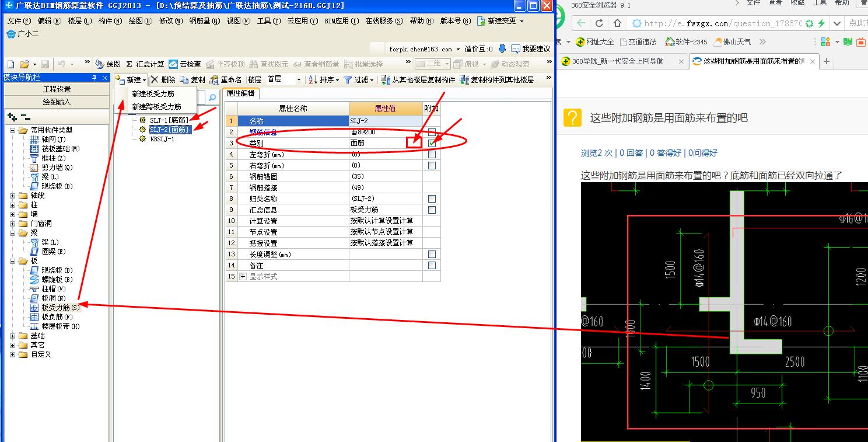
Task: Click the 广小二 assistant icon
Action: 11,34
